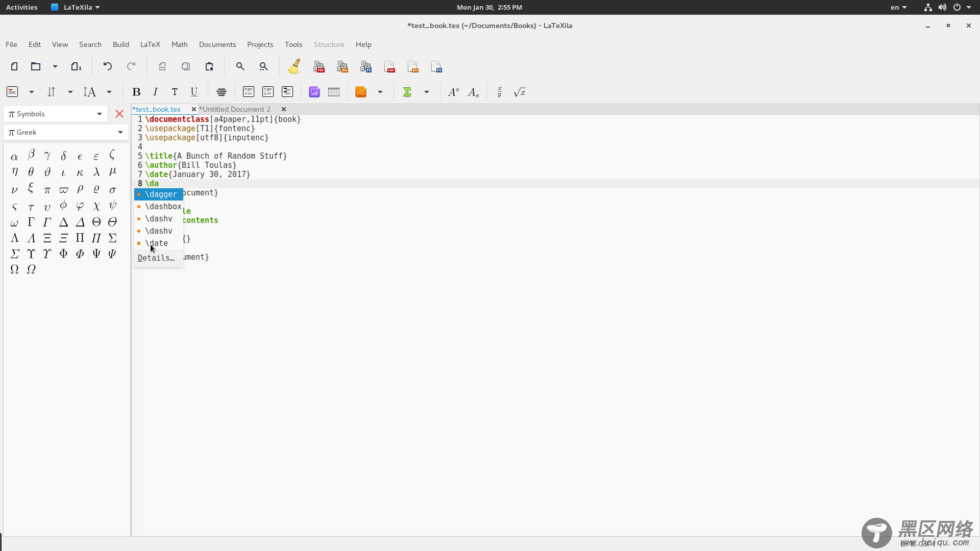Select the highlighted \dagger completion
The image size is (980, 551).
[159, 194]
